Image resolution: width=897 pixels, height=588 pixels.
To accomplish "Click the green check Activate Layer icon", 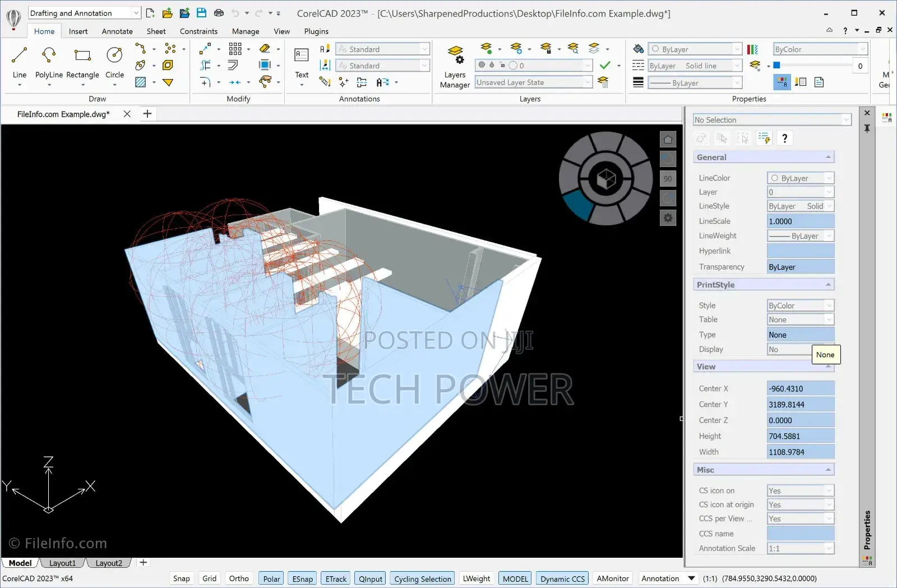I will pos(605,66).
